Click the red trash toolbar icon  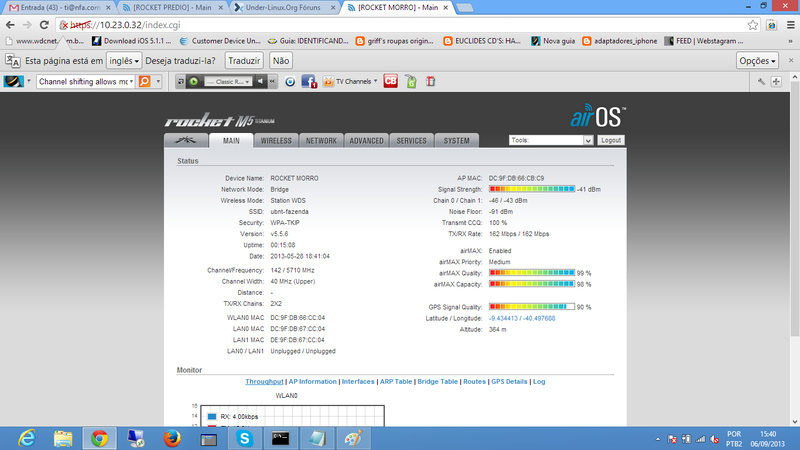coord(431,82)
